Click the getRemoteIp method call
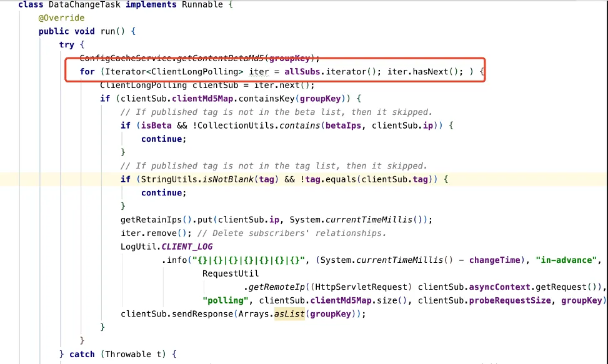The image size is (608, 364). tap(277, 287)
